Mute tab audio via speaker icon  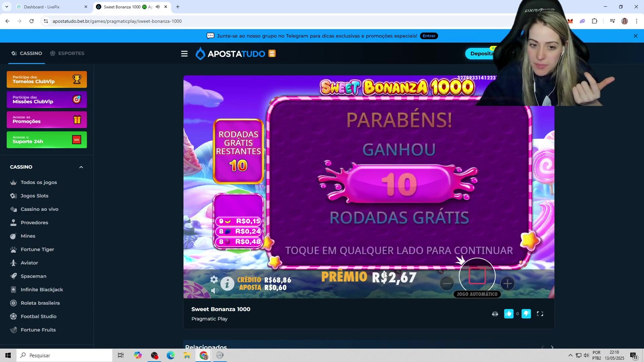point(158,7)
